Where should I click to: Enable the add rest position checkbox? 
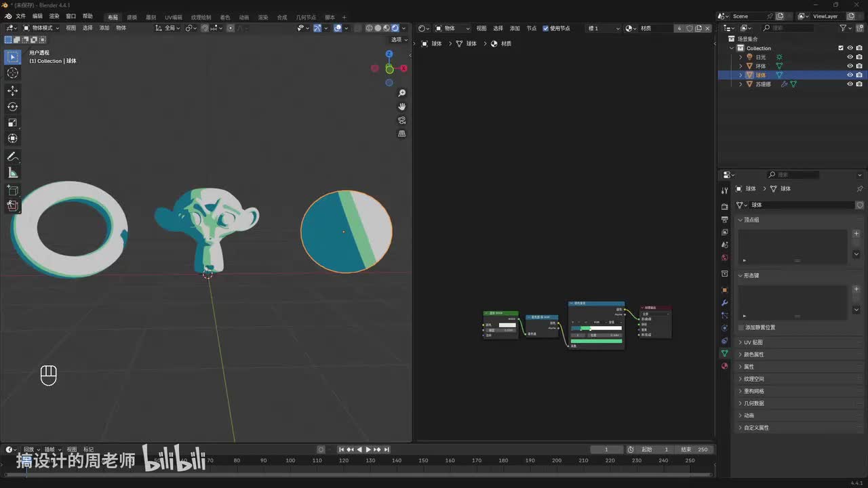[741, 327]
